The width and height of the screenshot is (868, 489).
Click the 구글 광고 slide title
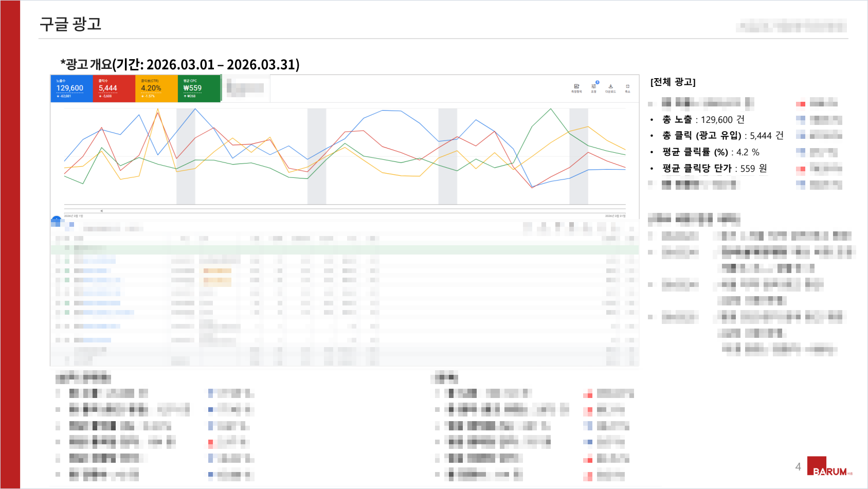pos(70,24)
